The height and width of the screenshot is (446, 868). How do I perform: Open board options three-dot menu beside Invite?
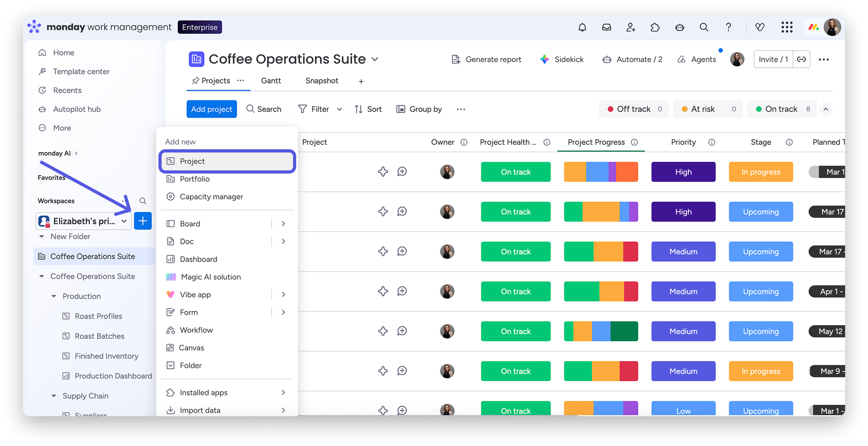click(x=824, y=60)
